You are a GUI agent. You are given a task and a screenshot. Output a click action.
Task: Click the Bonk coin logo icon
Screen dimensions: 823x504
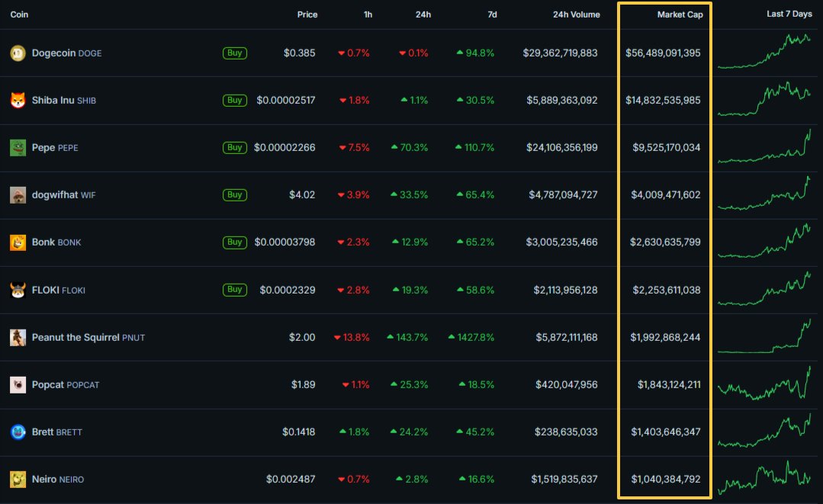pyautogui.click(x=18, y=242)
